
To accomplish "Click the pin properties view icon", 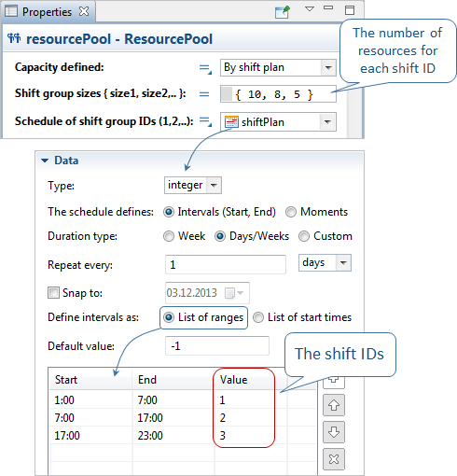I will (283, 12).
